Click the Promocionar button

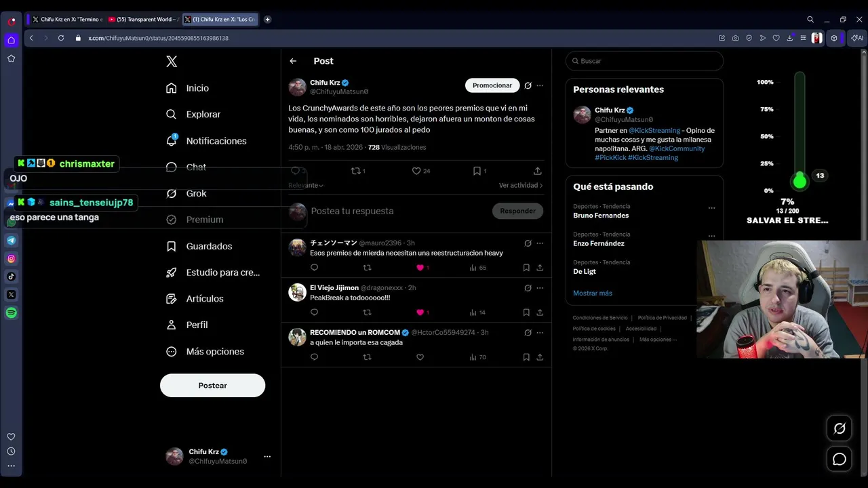point(492,85)
